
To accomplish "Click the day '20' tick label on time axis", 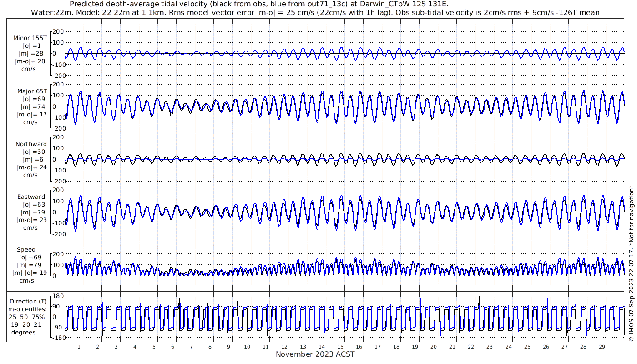I will [x=433, y=347].
